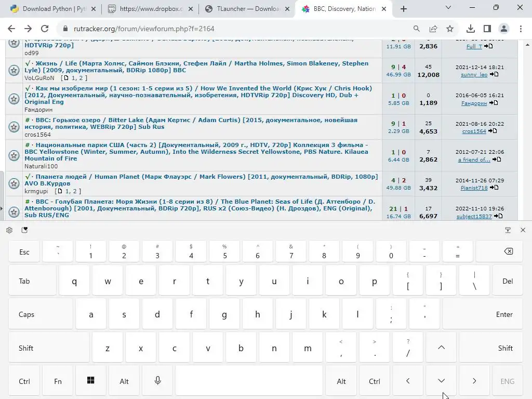
Task: Tap the Enter key
Action: pyautogui.click(x=483, y=314)
